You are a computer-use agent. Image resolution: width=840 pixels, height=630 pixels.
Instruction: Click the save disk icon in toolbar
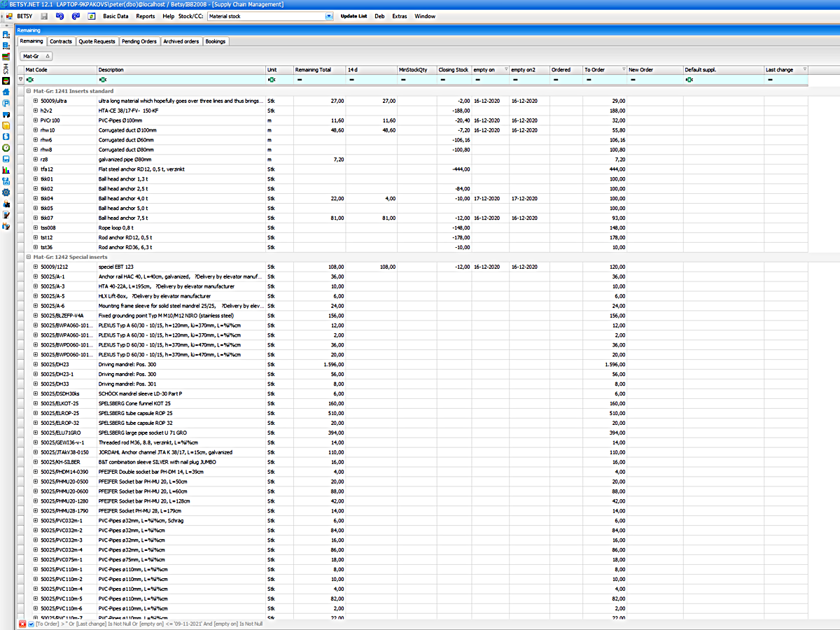coord(44,15)
